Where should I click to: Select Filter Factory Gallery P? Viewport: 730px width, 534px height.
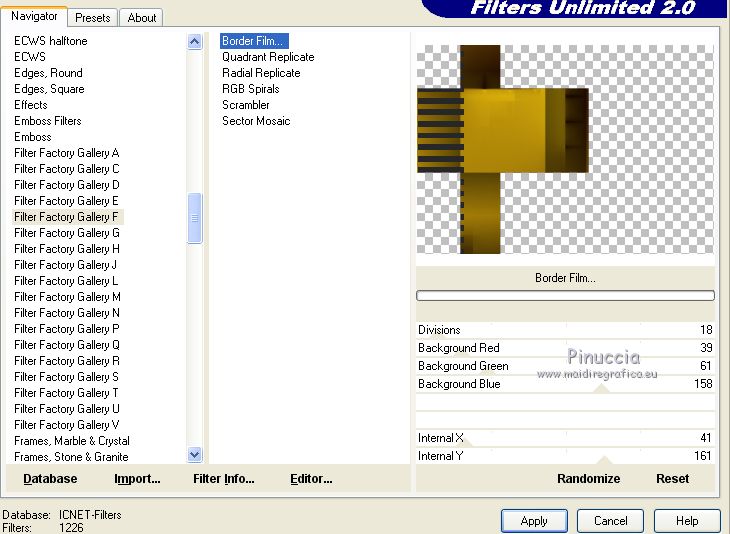(x=67, y=329)
